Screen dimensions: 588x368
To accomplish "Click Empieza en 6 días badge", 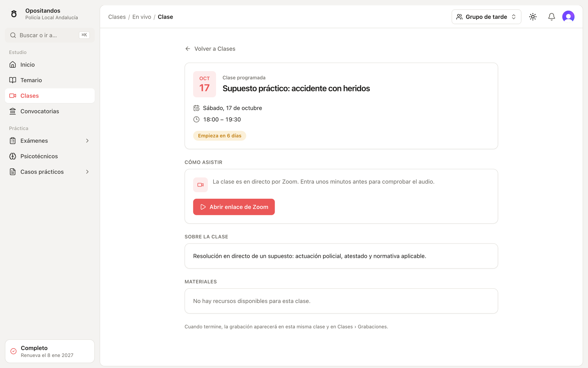I will [x=220, y=136].
